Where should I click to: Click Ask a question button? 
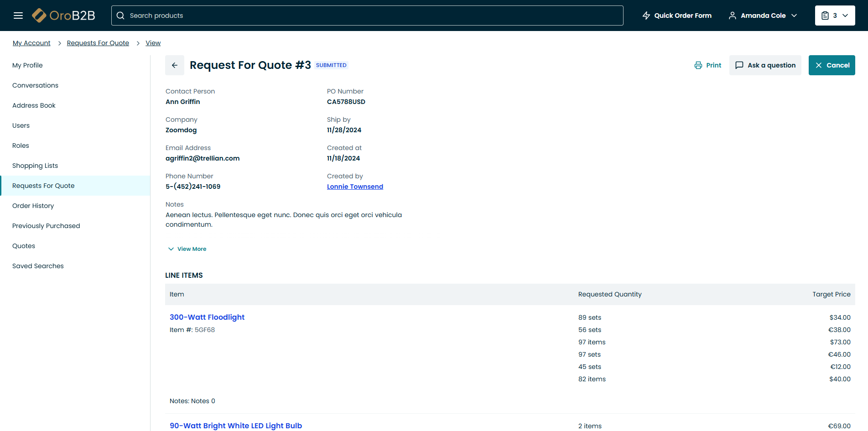[765, 65]
